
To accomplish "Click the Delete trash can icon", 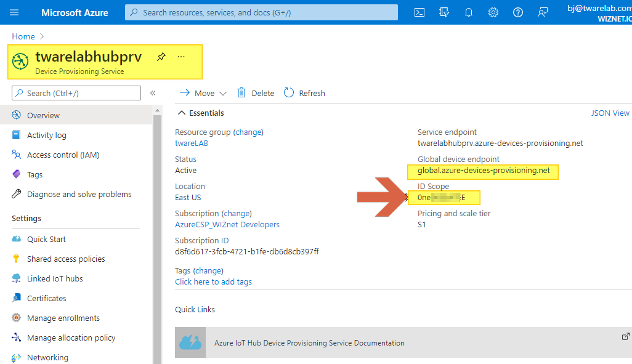I will [x=241, y=93].
